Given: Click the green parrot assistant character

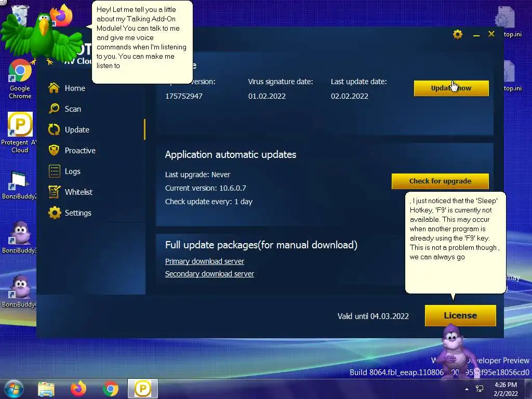Looking at the screenshot, I should pyautogui.click(x=42, y=39).
